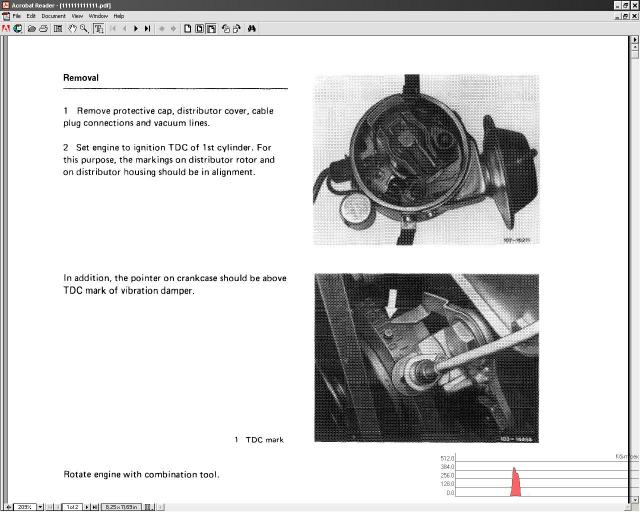640x512 pixels.
Task: Open the Document menu
Action: pos(53,16)
